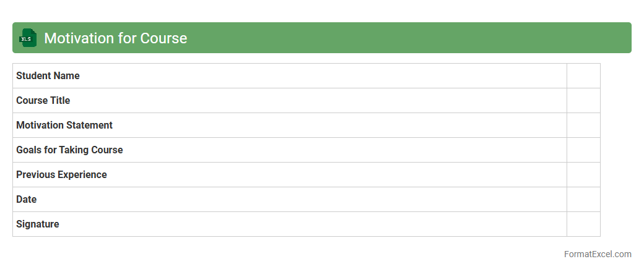Click the green XLS file icon

coord(28,38)
